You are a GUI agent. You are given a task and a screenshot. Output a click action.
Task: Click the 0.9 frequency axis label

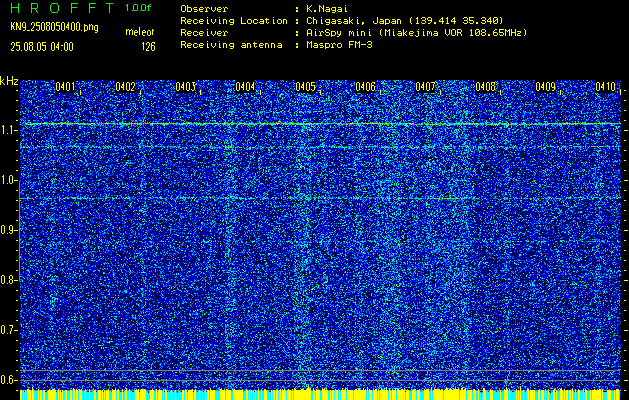pos(8,230)
